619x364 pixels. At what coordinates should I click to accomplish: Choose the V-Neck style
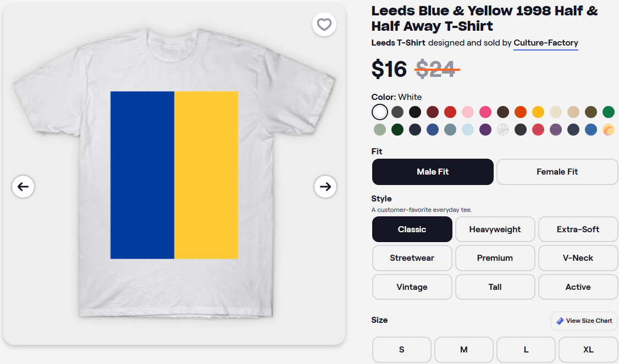point(578,258)
